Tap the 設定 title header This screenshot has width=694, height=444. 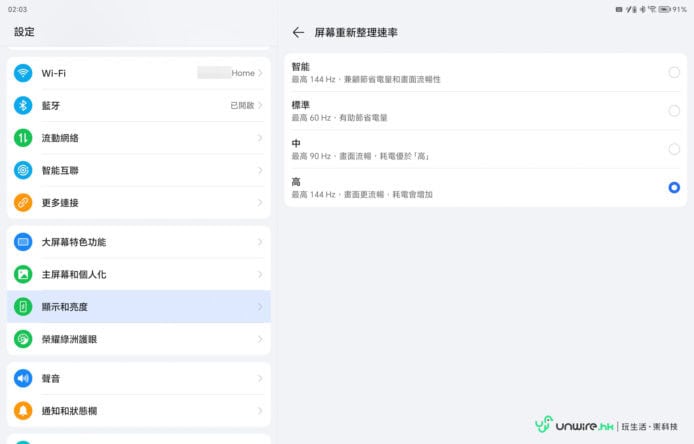pos(25,32)
